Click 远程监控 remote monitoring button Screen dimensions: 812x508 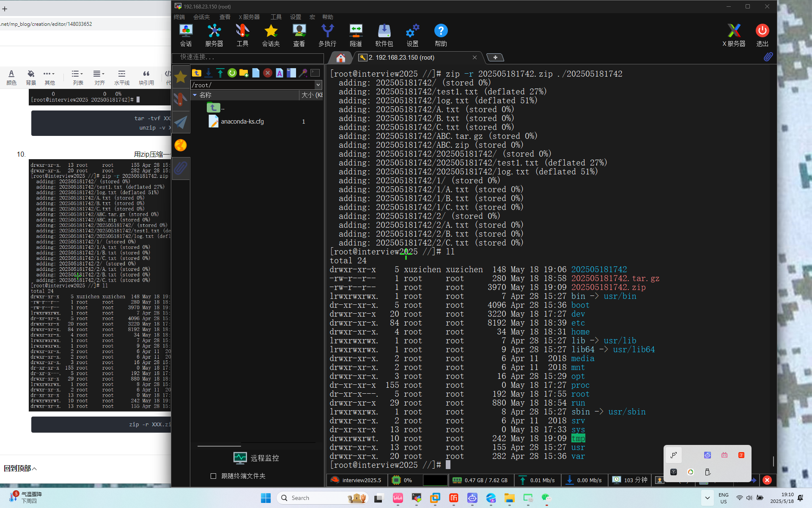pyautogui.click(x=256, y=458)
